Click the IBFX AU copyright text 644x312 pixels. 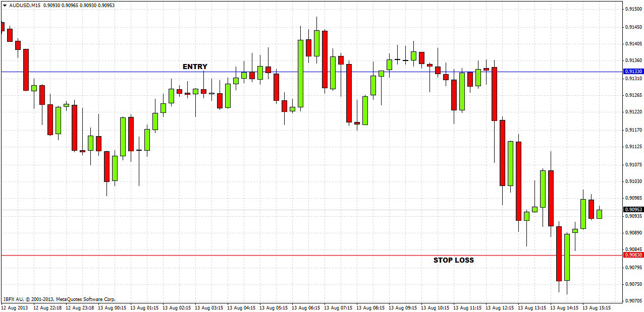(61, 298)
